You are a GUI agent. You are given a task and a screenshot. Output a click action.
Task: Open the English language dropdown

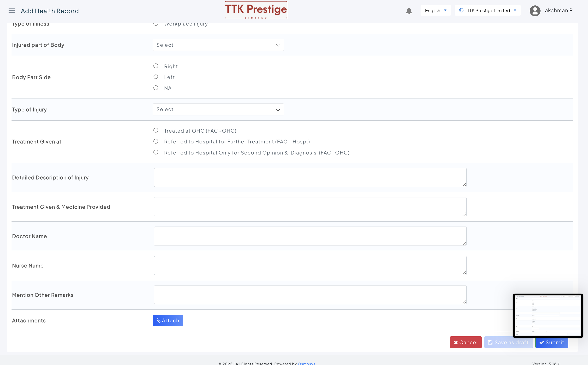pos(435,11)
